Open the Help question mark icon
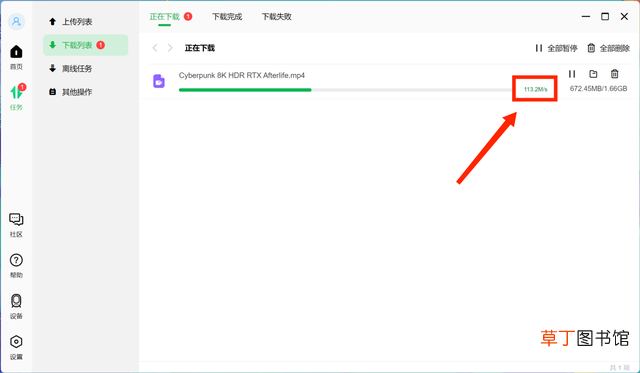 [x=16, y=260]
